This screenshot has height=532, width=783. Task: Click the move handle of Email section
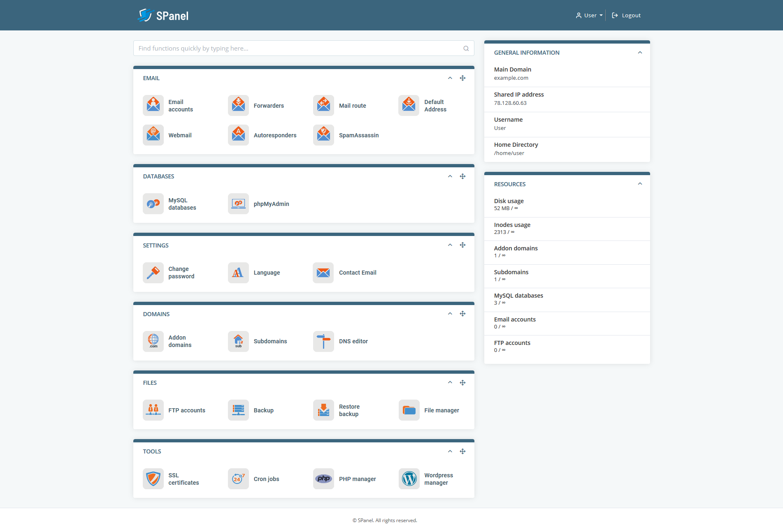click(463, 78)
